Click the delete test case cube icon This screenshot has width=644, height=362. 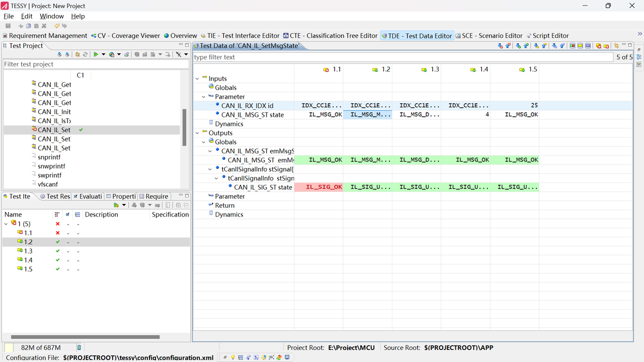599,46
